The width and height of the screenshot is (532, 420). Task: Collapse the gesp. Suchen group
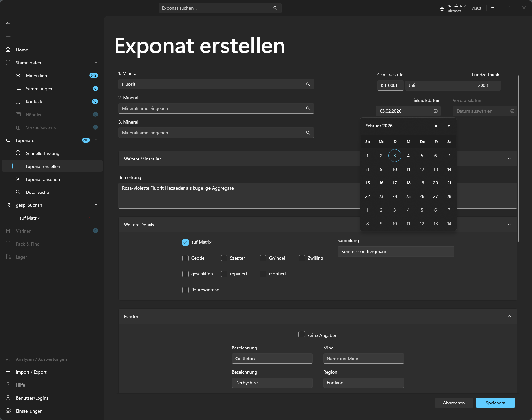pos(96,205)
